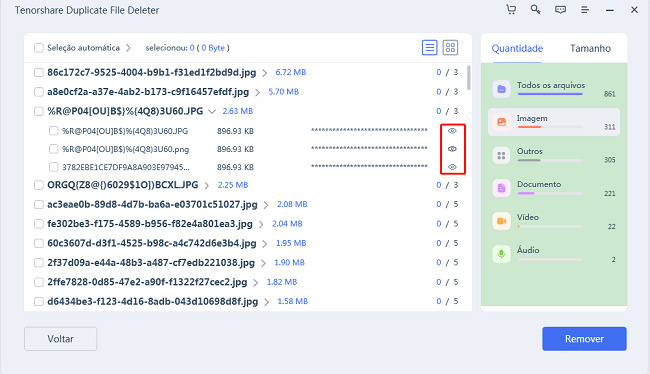Switch to grid view icon
This screenshot has width=650, height=374.
(450, 48)
